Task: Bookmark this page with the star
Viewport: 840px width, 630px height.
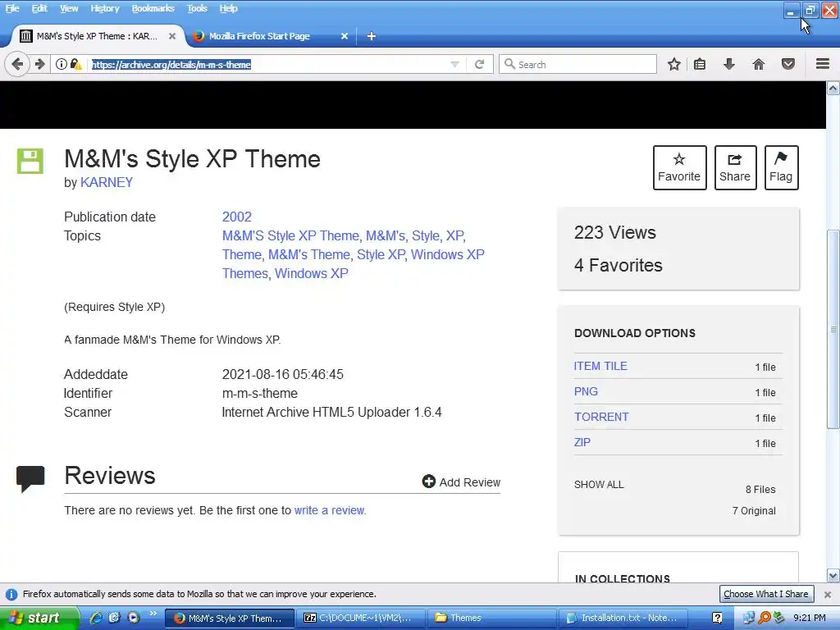Action: (674, 64)
